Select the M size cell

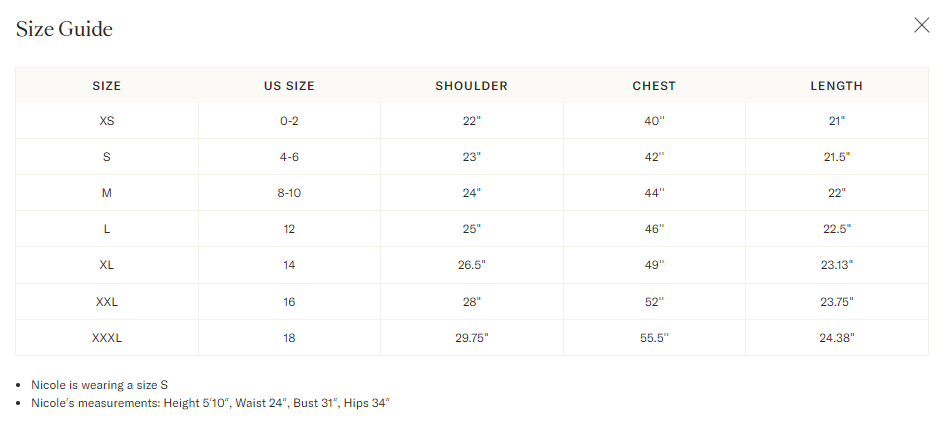click(x=107, y=193)
